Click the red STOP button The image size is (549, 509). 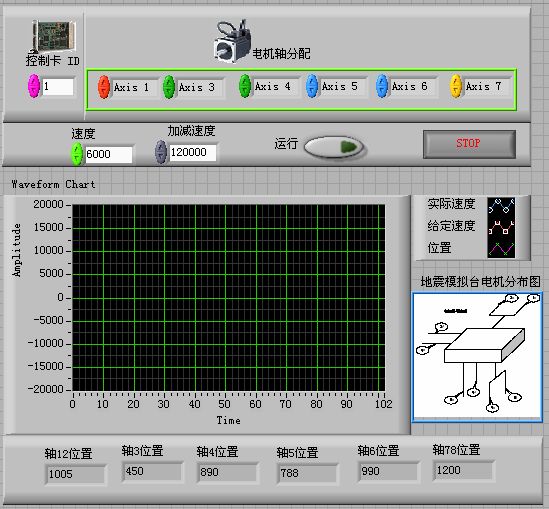(x=469, y=144)
